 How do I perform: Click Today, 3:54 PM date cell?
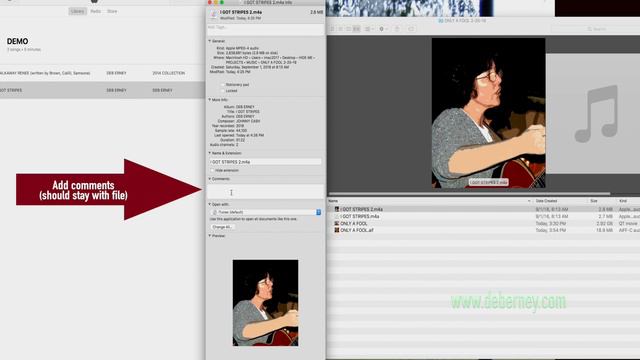point(551,230)
